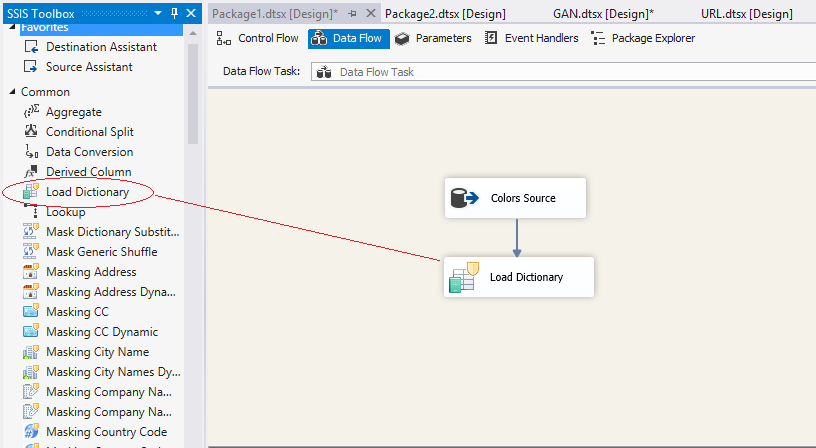816x448 pixels.
Task: Click the Mask Generic Shuffle icon
Action: click(31, 251)
